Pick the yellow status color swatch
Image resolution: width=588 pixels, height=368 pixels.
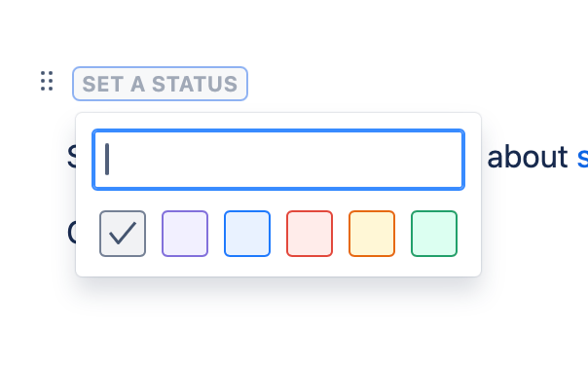[372, 234]
